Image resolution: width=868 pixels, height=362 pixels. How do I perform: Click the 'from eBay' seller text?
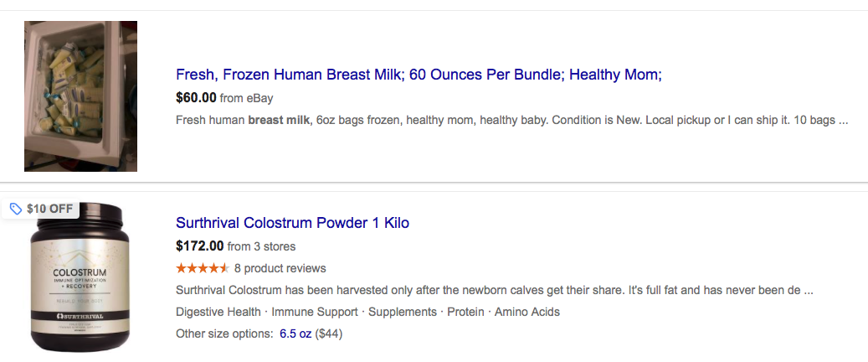246,99
